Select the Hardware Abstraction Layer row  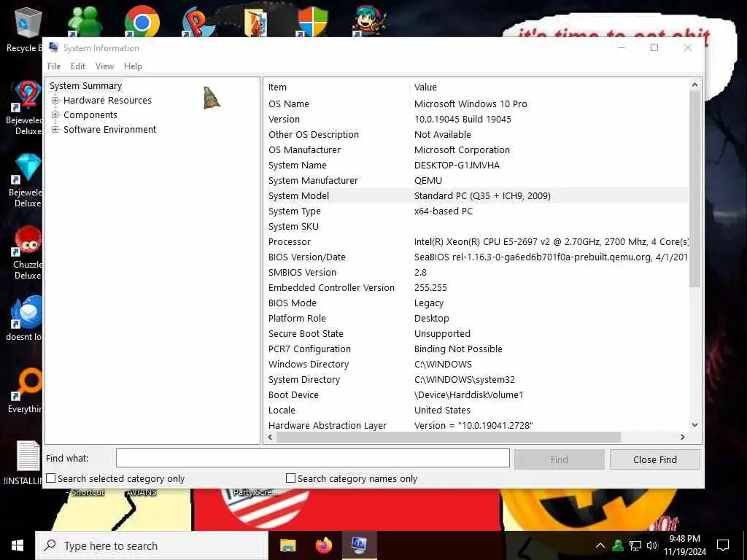pos(476,425)
